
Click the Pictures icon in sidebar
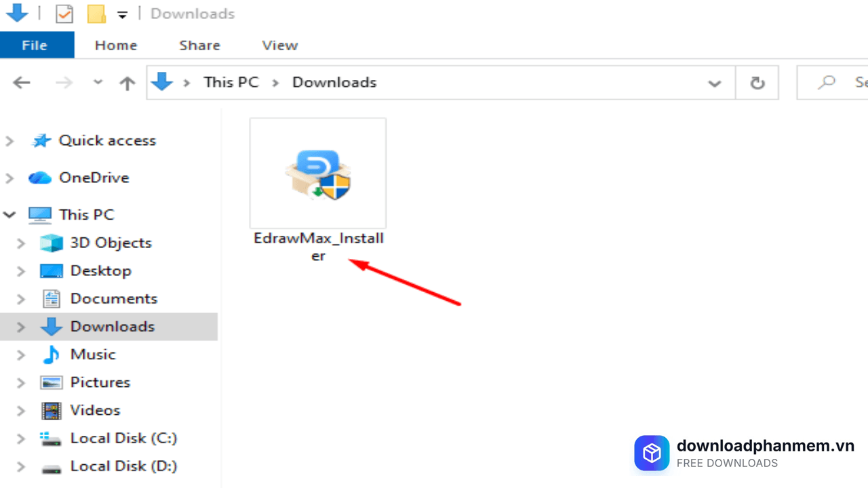52,382
